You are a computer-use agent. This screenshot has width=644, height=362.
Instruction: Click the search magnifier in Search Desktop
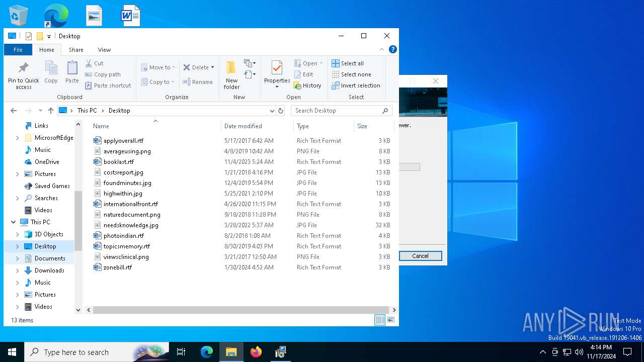385,111
